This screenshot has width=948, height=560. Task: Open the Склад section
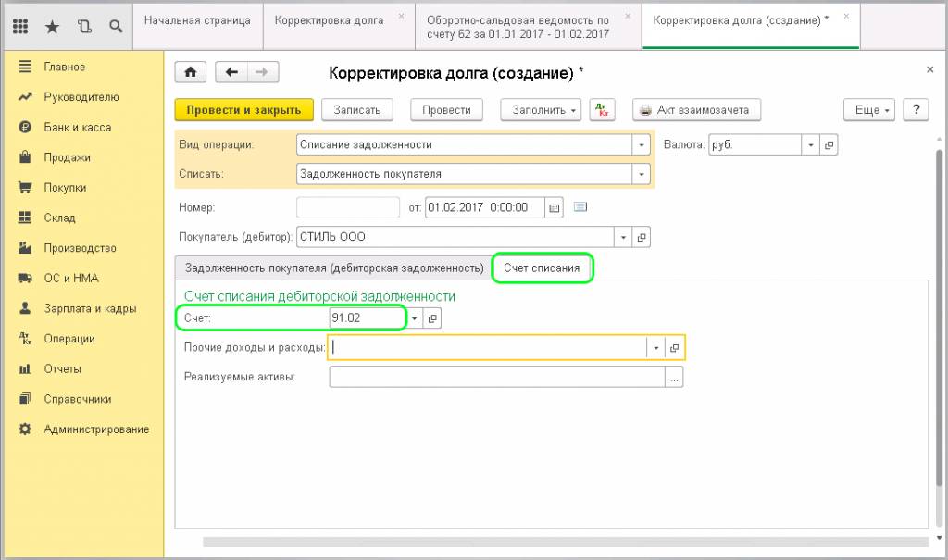59,218
